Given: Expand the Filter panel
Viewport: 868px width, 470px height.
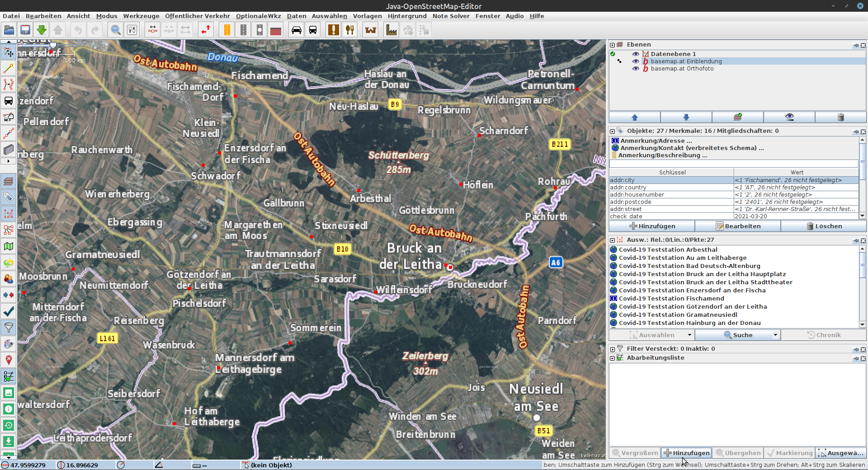Looking at the screenshot, I should click(x=613, y=349).
